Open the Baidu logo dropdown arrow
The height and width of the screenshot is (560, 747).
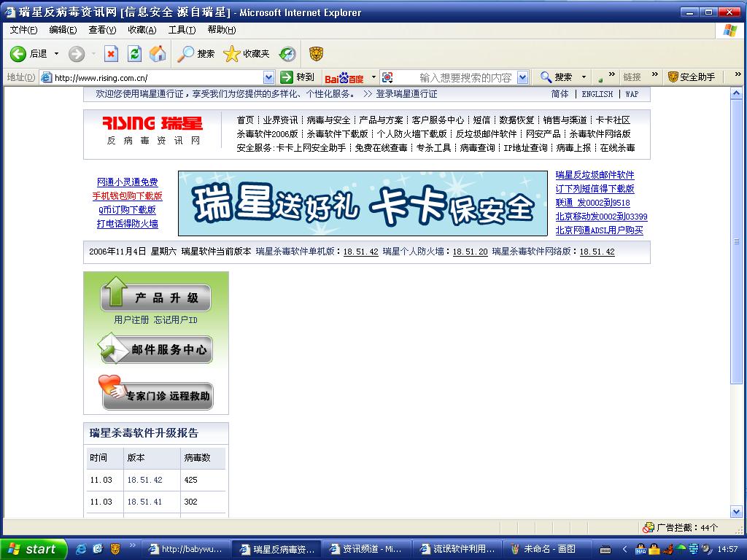[373, 77]
